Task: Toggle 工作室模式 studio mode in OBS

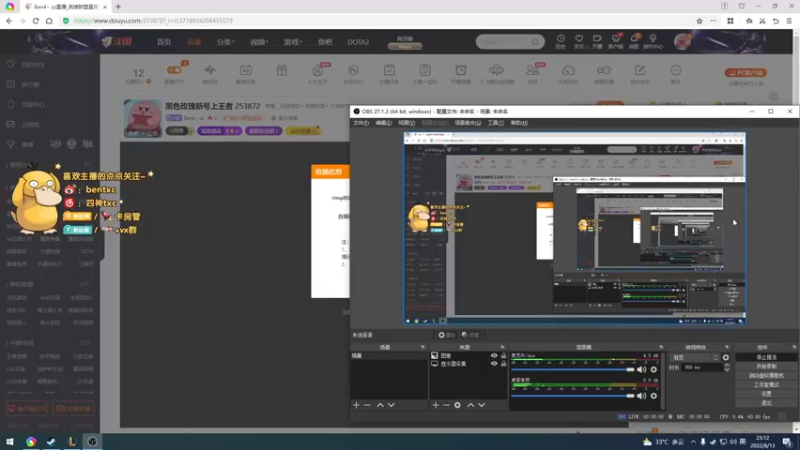Action: click(766, 385)
